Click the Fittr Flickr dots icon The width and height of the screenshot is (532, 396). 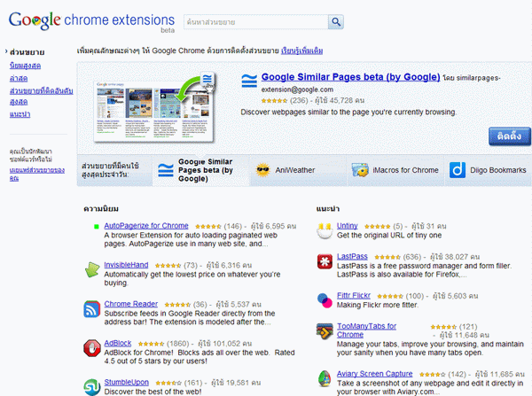tap(325, 300)
